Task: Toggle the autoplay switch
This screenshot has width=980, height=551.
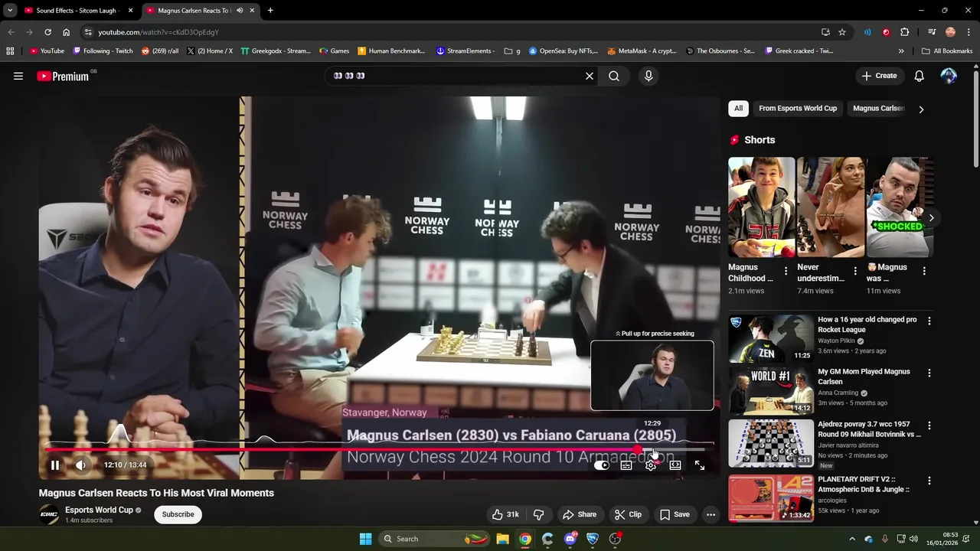Action: click(602, 465)
